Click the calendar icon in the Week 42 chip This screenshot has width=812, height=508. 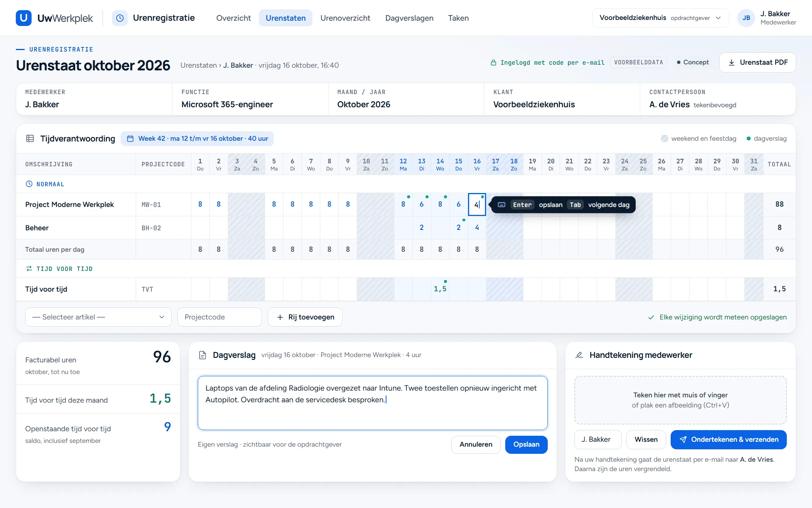pyautogui.click(x=130, y=138)
